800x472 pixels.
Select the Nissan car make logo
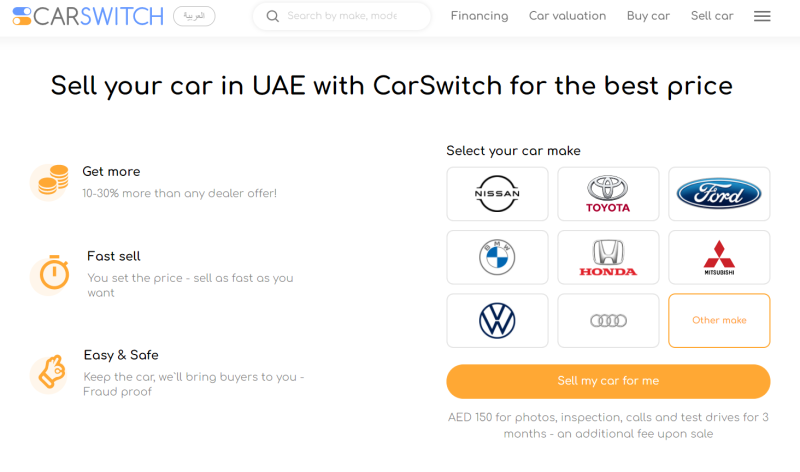pos(497,194)
